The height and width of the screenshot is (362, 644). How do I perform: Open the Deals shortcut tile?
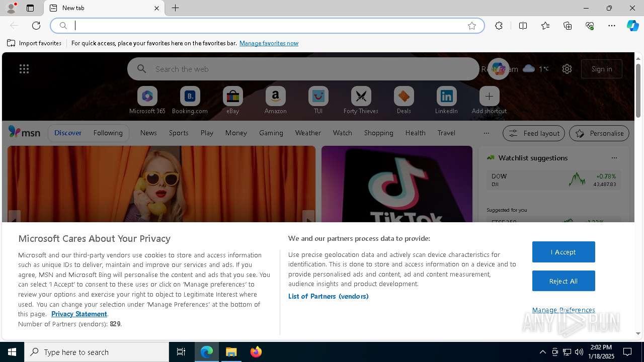404,100
